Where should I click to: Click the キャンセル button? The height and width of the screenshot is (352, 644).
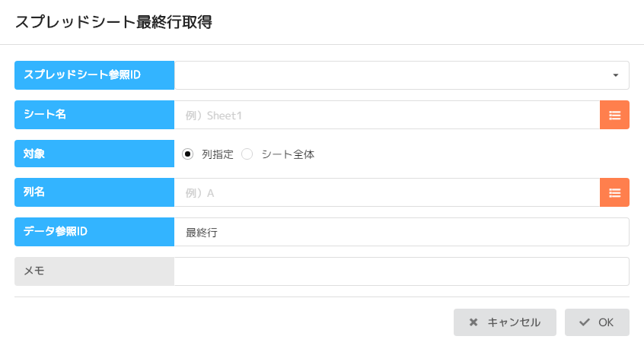pos(505,322)
